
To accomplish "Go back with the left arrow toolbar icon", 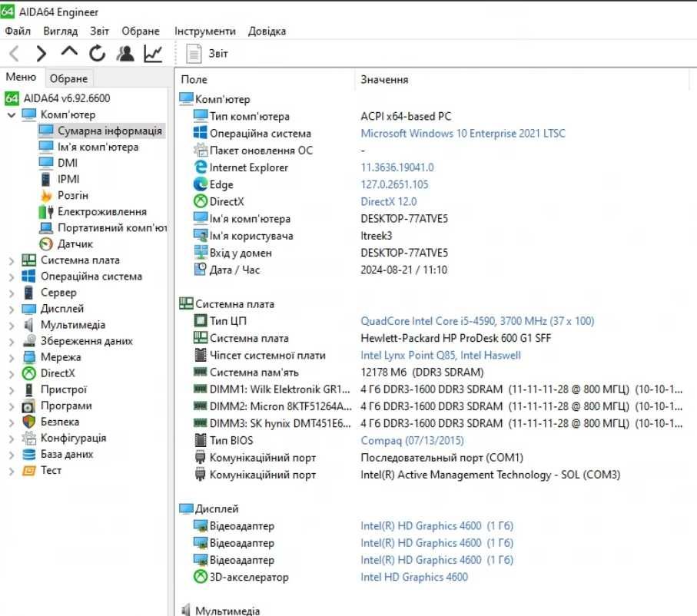I will (15, 54).
